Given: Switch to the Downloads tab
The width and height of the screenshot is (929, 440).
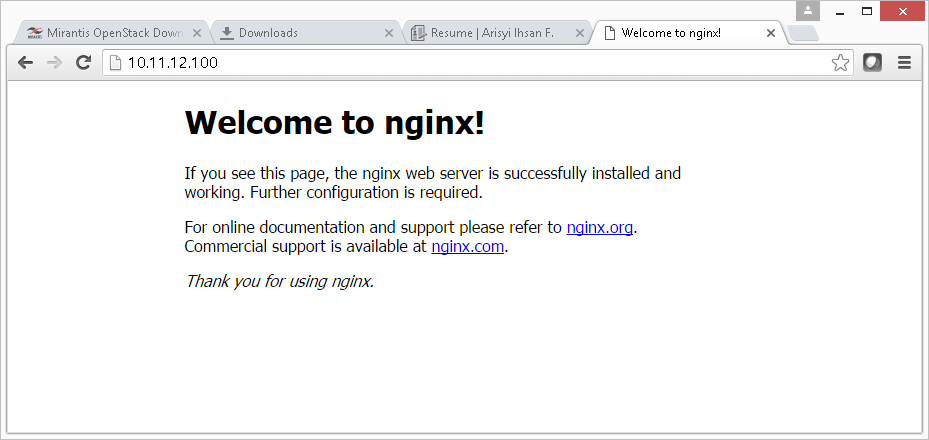Looking at the screenshot, I should [307, 33].
